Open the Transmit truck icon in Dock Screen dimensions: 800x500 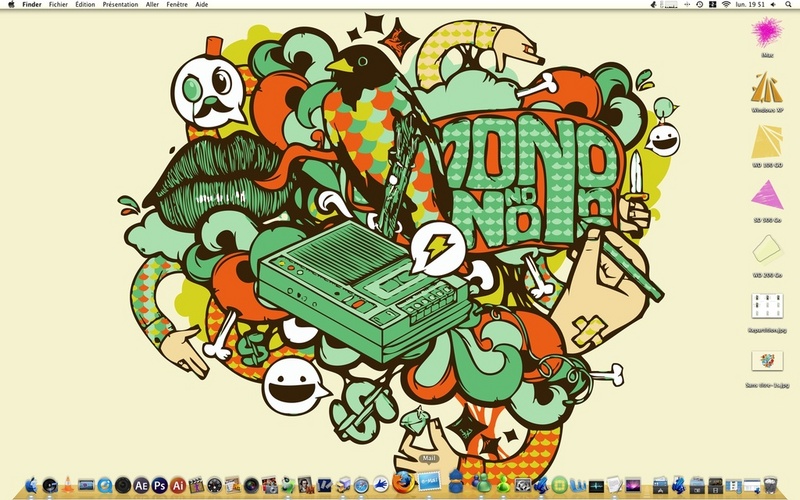coord(343,485)
